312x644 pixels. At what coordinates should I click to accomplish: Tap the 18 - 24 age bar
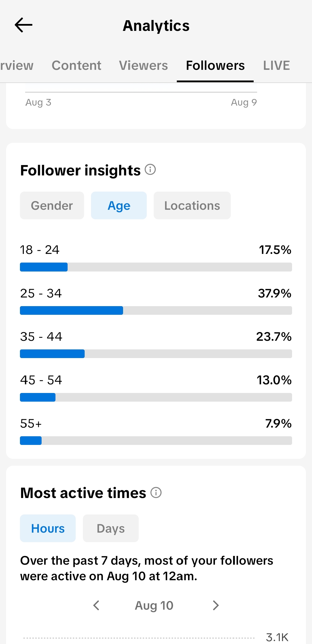tap(156, 267)
